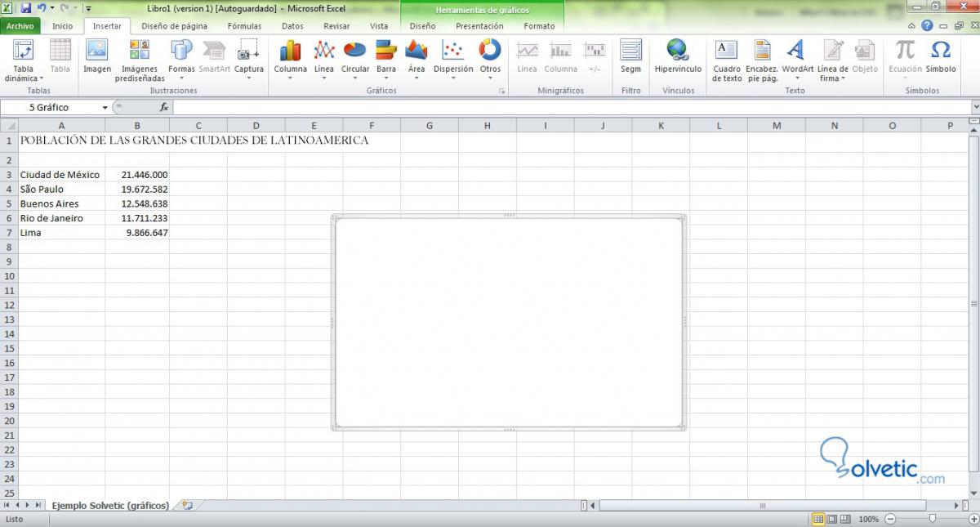
Task: Switch to the Datos tab
Action: [x=292, y=26]
